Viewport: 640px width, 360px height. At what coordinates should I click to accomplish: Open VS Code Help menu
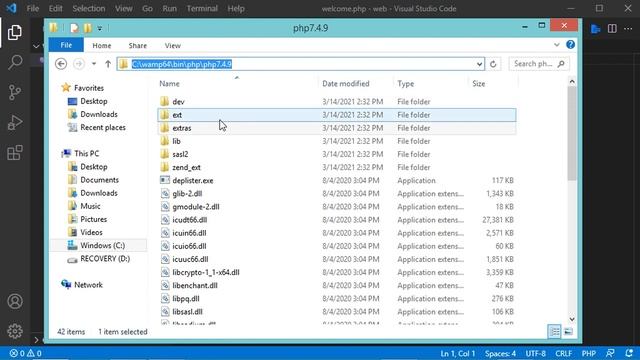click(x=236, y=9)
